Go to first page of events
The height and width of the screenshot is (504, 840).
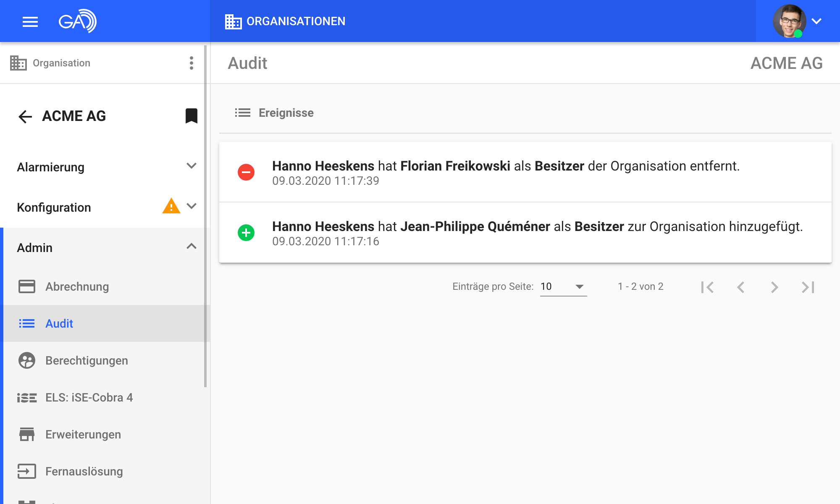(707, 287)
